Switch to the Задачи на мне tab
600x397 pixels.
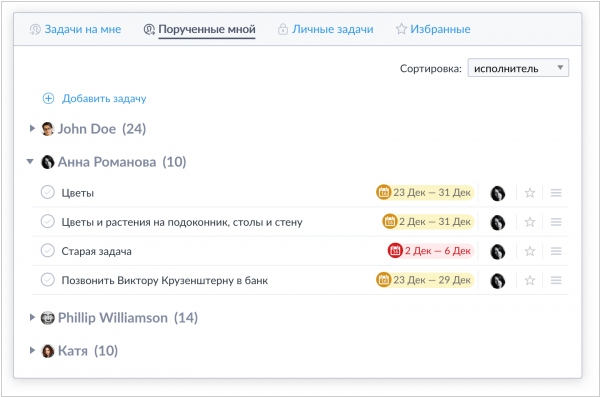75,29
